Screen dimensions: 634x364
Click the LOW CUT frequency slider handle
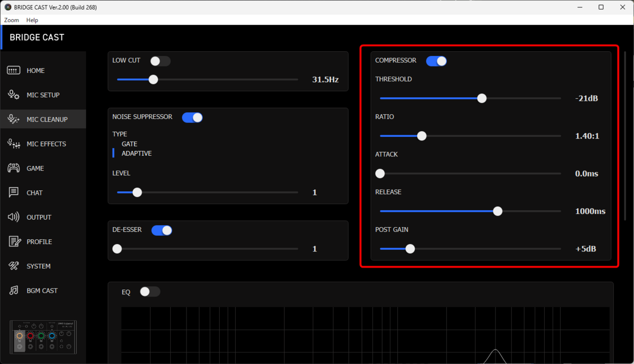pos(153,80)
